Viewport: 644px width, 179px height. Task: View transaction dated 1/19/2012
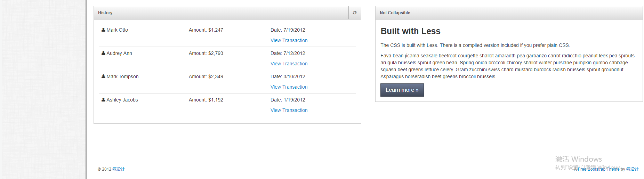click(x=289, y=110)
